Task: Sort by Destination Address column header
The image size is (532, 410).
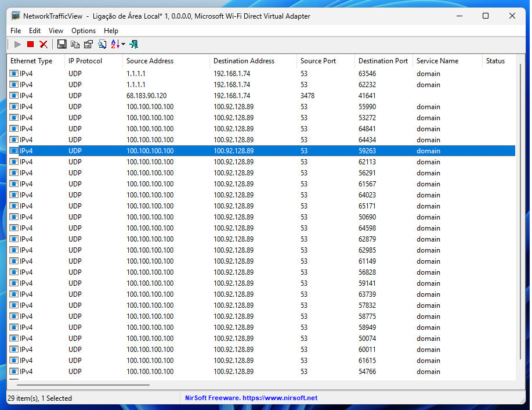Action: pos(253,61)
